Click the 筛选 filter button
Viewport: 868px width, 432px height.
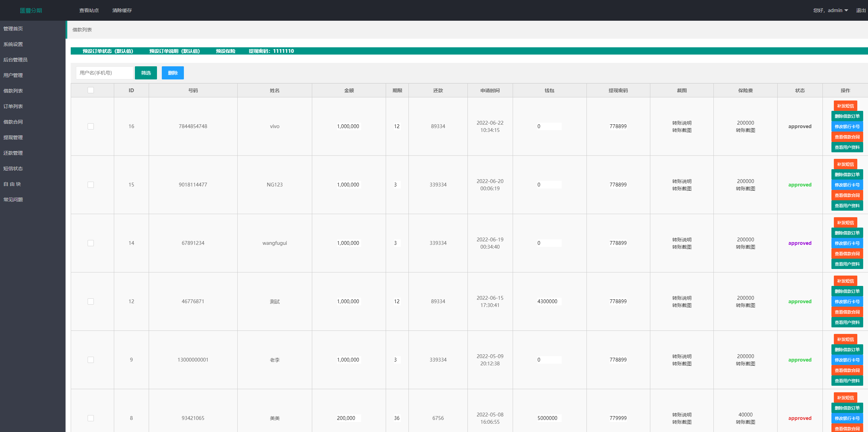tap(146, 73)
